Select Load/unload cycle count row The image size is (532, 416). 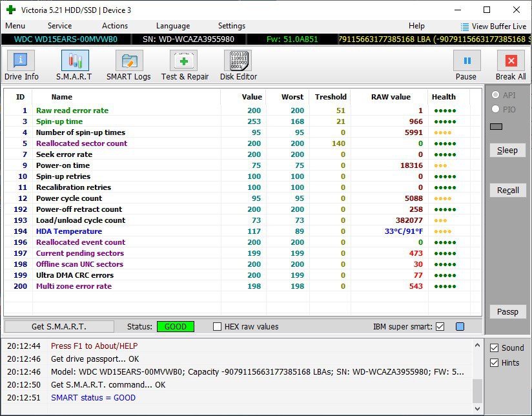coord(243,220)
